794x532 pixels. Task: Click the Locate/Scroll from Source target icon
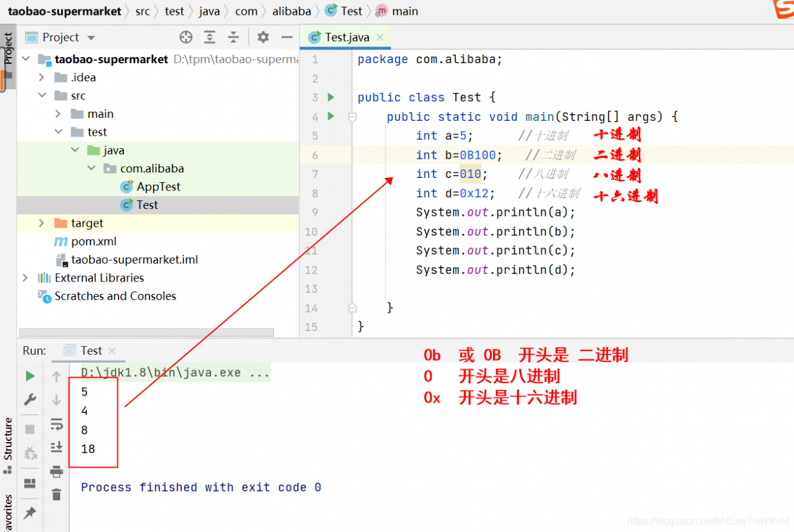pos(186,37)
